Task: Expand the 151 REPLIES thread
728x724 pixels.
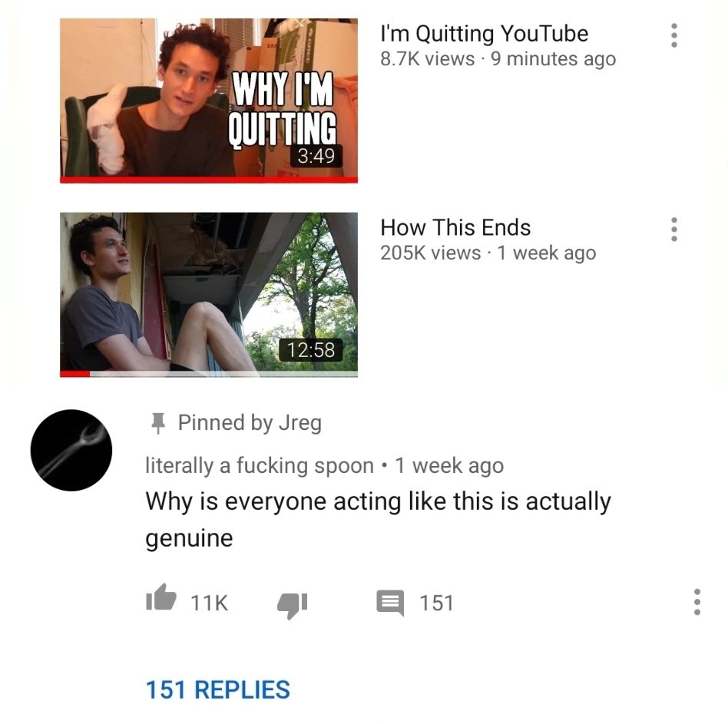Action: click(x=218, y=689)
